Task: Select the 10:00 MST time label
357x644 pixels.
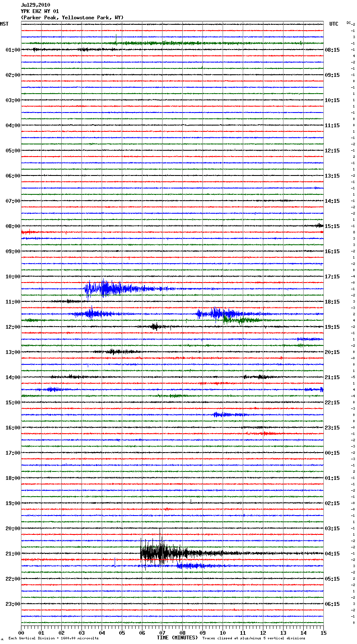Action: point(13,277)
